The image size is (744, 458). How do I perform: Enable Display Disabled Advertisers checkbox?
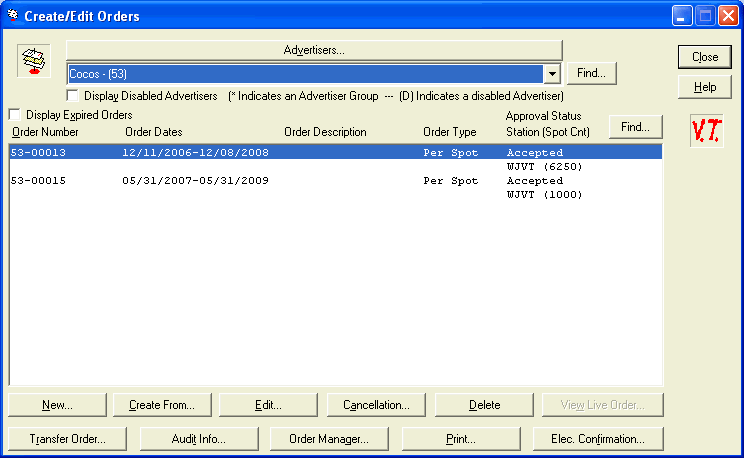(73, 95)
